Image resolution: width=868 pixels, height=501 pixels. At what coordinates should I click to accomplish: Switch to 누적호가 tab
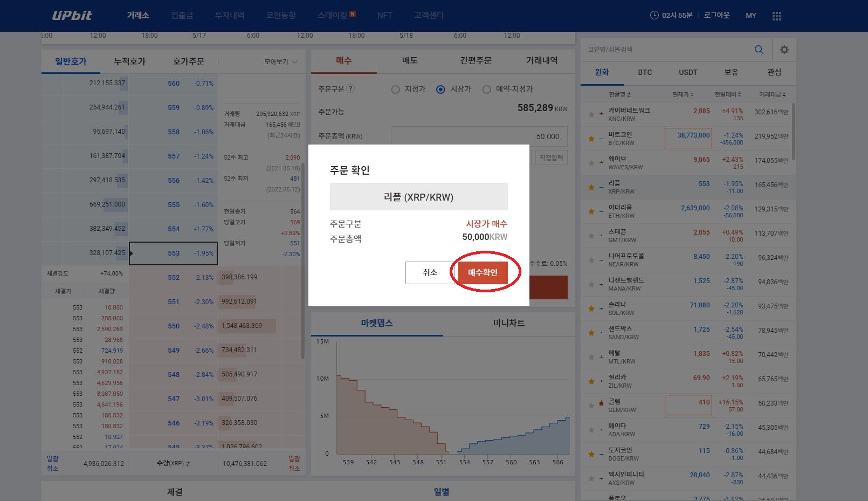point(129,61)
